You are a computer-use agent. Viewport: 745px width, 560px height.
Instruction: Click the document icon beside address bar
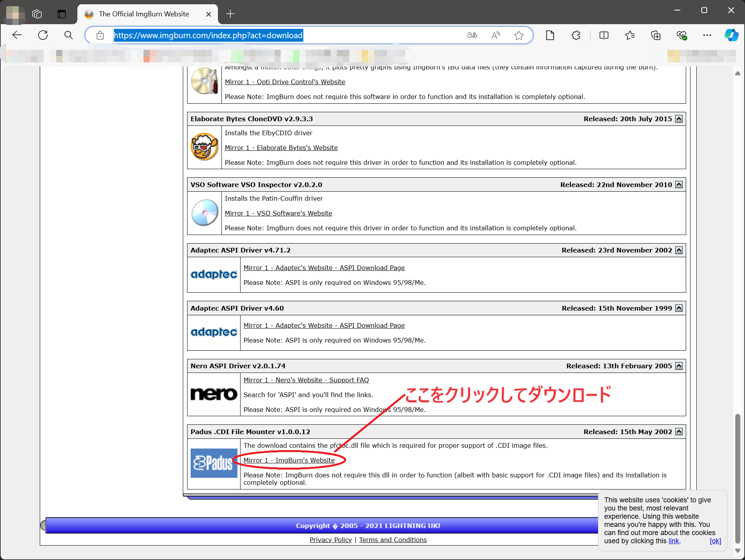tap(550, 35)
